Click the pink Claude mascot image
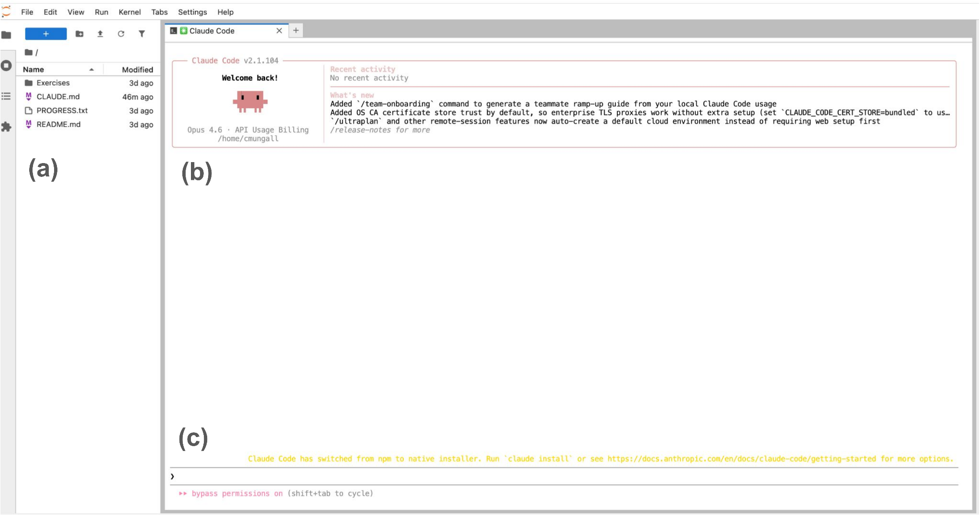Screen dimensions: 980x515 pos(250,101)
